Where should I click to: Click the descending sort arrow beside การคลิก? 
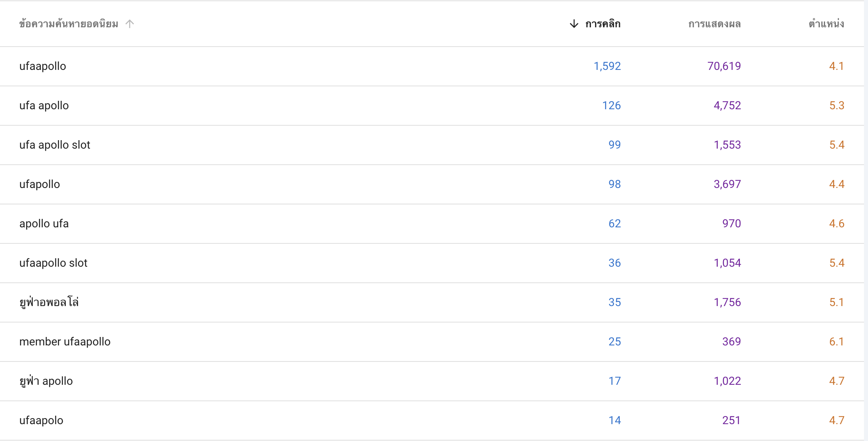coord(574,24)
